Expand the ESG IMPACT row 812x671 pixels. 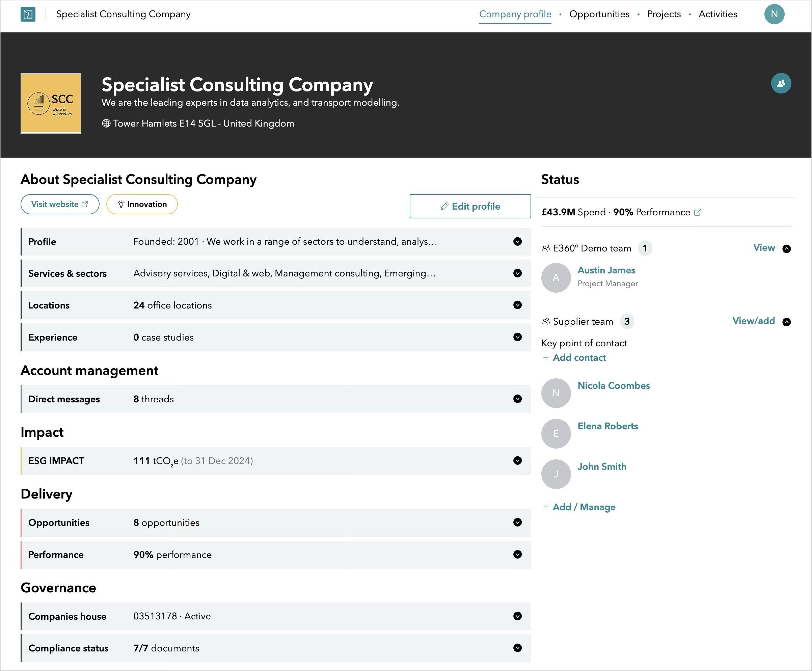pos(517,461)
